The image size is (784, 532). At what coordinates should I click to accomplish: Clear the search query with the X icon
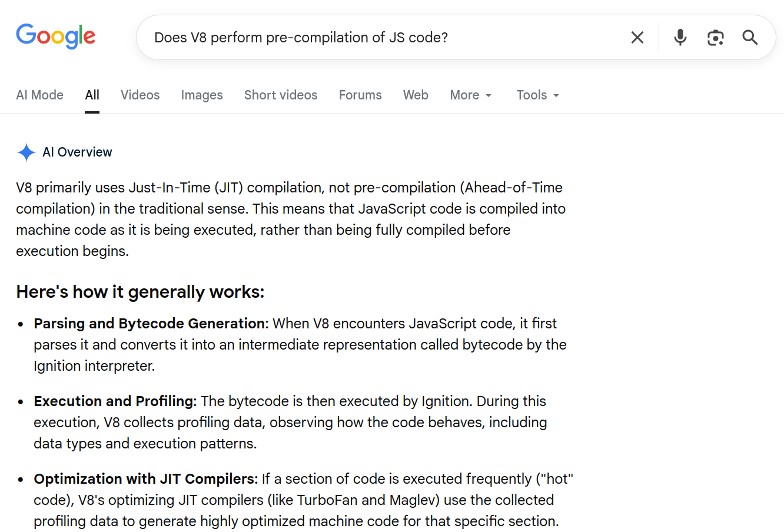click(637, 38)
